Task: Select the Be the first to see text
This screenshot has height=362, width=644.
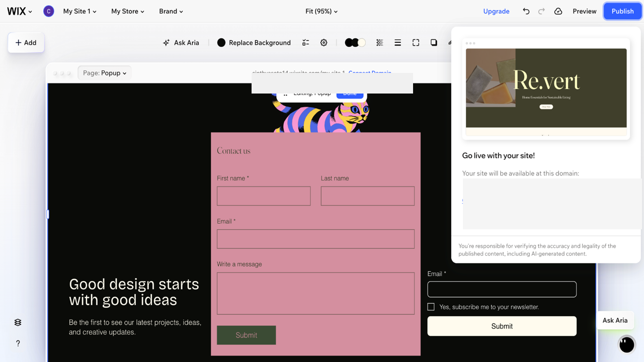Action: coord(135,327)
